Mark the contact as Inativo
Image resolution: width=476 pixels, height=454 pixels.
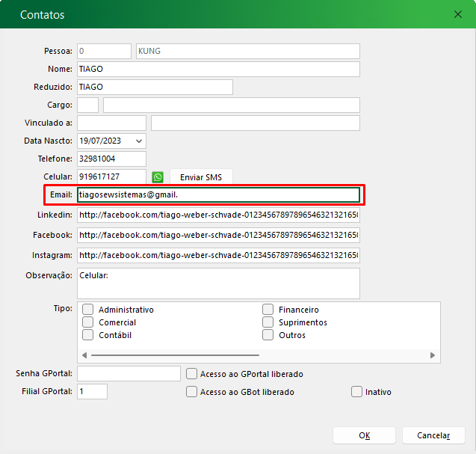[x=356, y=392]
